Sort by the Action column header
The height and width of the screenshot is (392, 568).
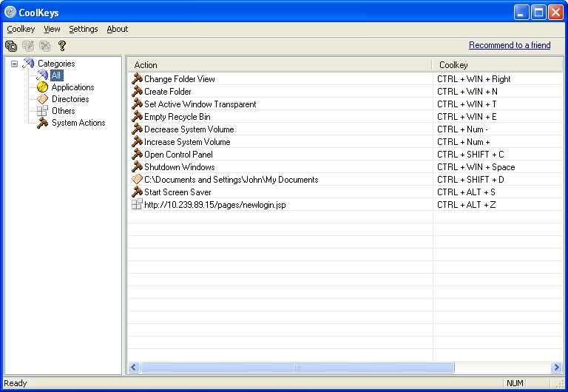[x=280, y=65]
